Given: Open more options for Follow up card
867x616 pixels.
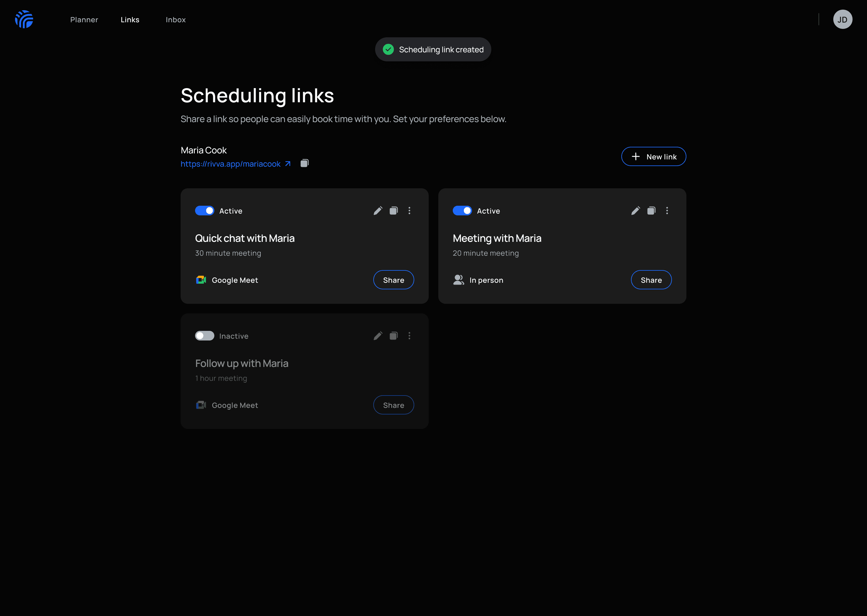Looking at the screenshot, I should coord(410,336).
